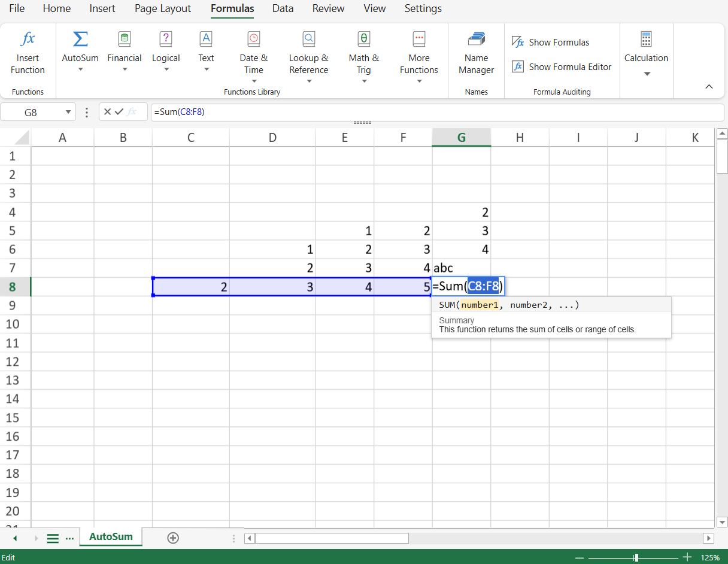
Task: Cancel the formula edit with X
Action: 107,112
